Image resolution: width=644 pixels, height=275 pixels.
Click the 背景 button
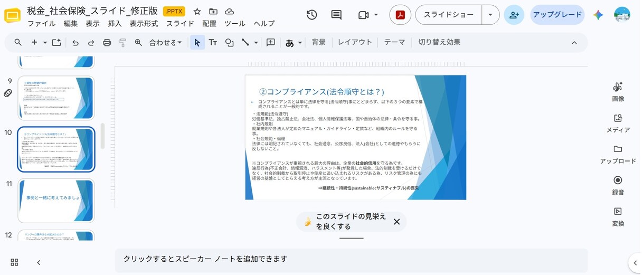(319, 42)
